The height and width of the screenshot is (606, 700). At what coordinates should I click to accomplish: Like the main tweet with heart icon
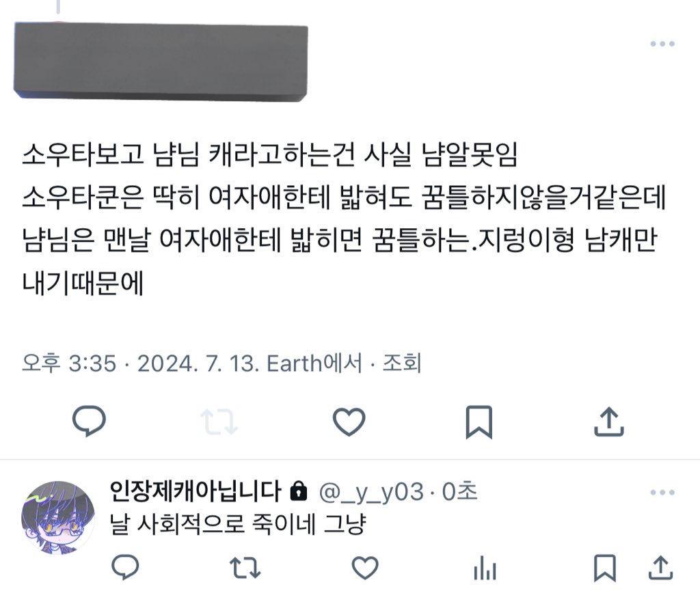(x=349, y=422)
